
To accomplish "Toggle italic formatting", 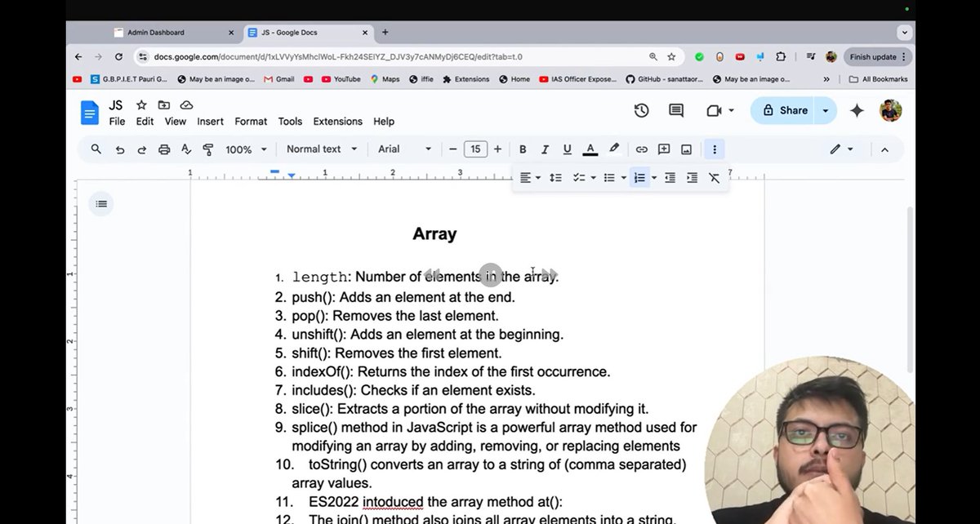I will [x=545, y=149].
